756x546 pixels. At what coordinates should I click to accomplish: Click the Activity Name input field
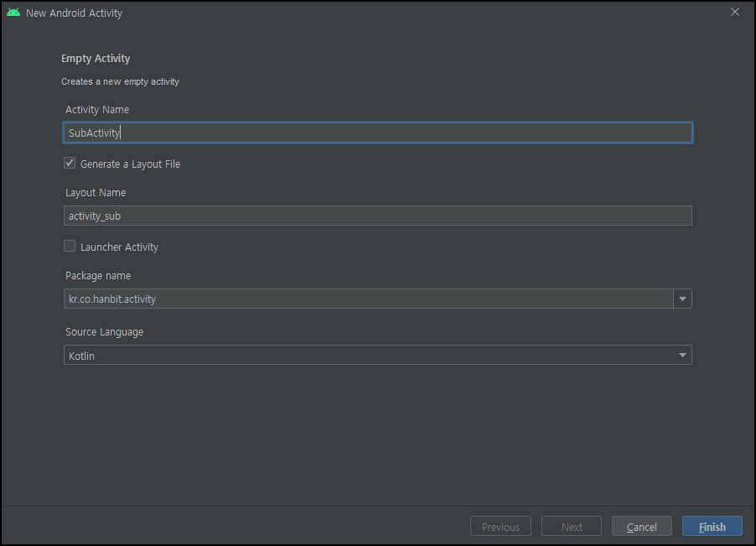(x=378, y=133)
